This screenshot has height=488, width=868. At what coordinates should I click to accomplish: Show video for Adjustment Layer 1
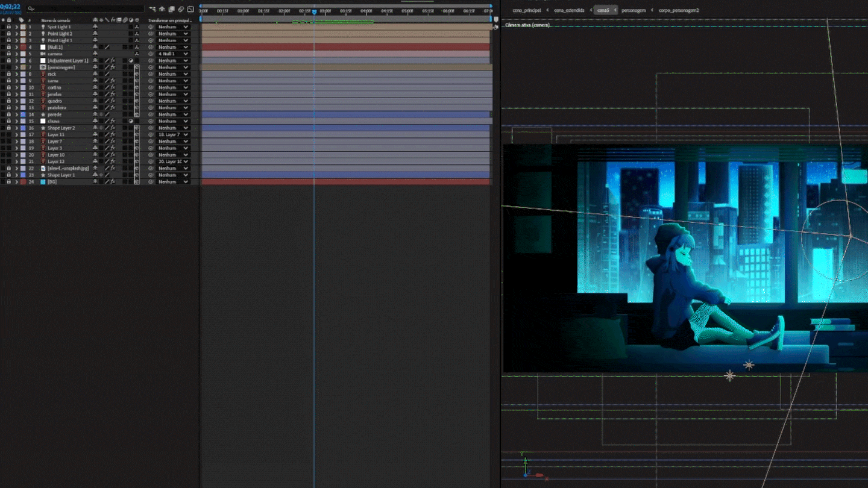click(x=2, y=61)
